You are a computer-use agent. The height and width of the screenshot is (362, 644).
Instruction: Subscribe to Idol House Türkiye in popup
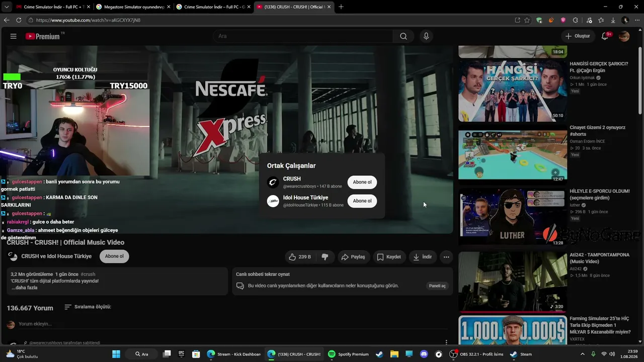(x=362, y=201)
